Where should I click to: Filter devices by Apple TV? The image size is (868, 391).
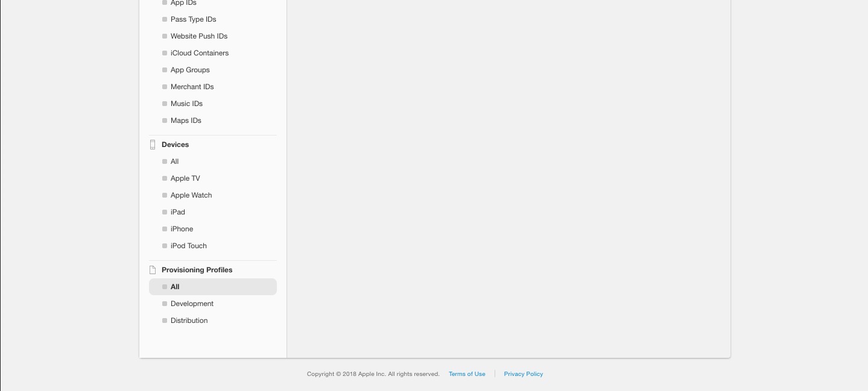click(x=185, y=178)
